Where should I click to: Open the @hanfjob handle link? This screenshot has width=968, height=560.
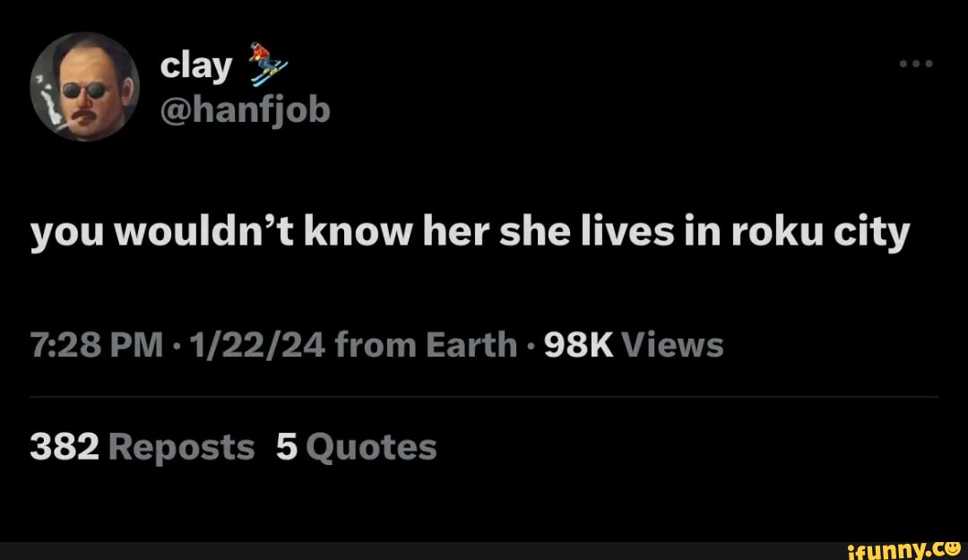click(245, 110)
